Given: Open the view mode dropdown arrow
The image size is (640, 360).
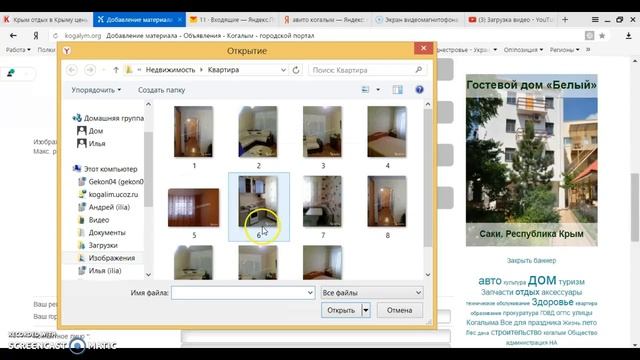Looking at the screenshot, I should [x=378, y=90].
